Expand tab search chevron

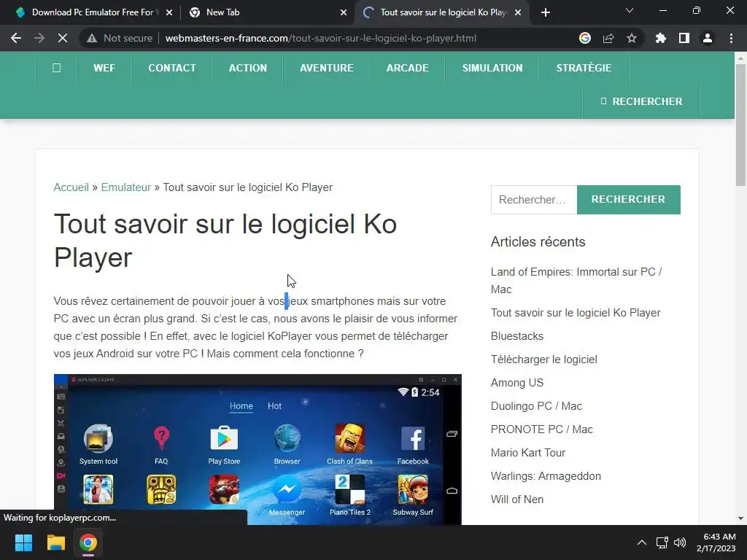630,10
